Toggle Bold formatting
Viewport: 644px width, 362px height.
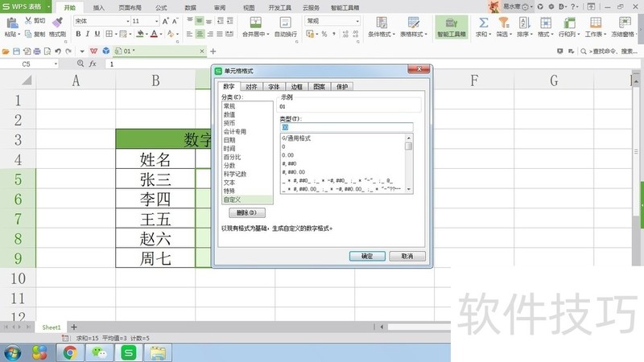tap(78, 34)
